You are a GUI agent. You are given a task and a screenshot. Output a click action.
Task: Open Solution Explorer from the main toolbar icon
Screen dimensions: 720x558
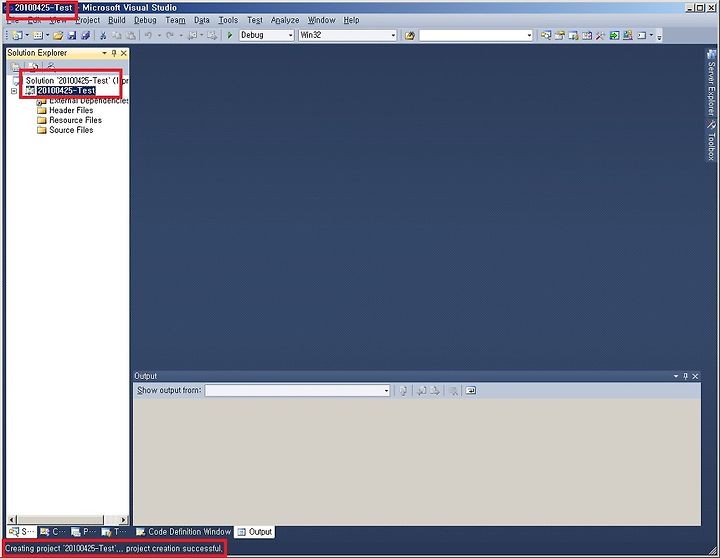[546, 35]
